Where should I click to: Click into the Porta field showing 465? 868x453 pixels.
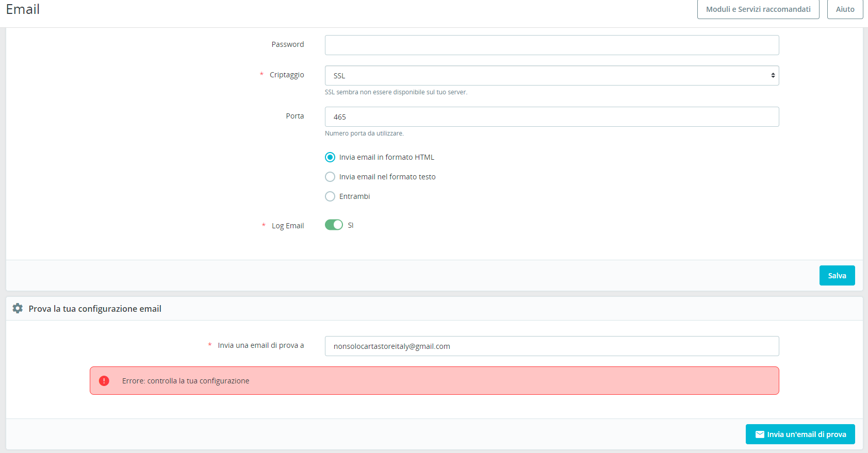pos(552,117)
